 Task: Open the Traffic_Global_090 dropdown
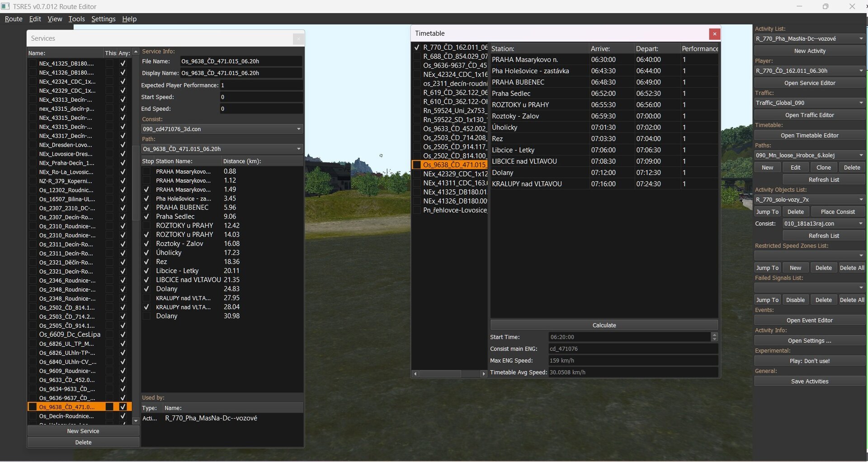[x=809, y=103]
